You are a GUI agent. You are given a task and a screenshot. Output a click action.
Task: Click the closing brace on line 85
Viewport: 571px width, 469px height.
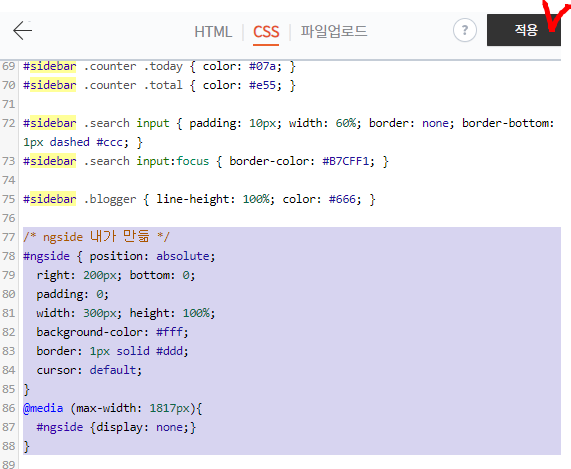click(x=26, y=389)
